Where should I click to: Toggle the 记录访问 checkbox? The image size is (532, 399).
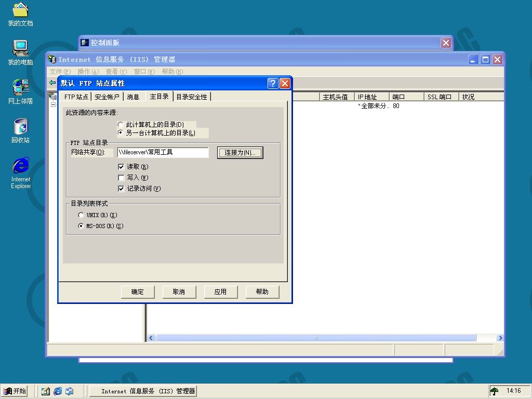tap(121, 188)
